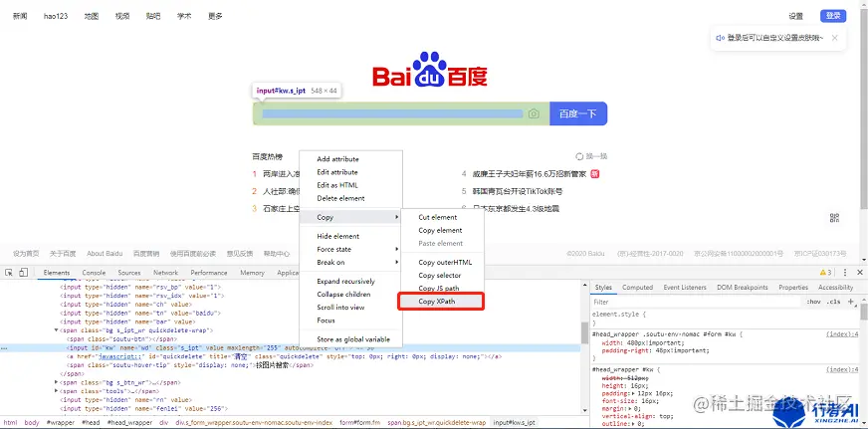Open the Force state submenu
Screen dimensions: 868x429
(x=351, y=249)
